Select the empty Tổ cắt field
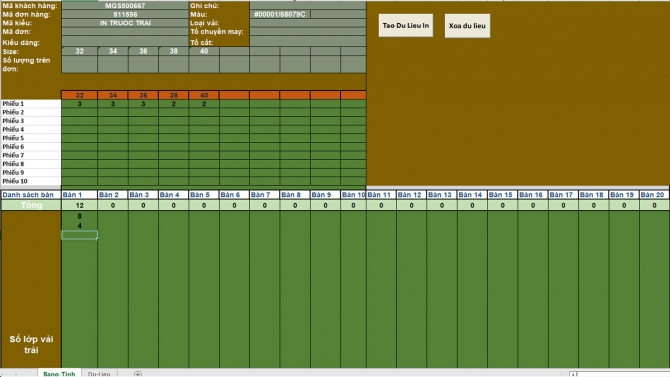This screenshot has height=377, width=670. [x=308, y=42]
